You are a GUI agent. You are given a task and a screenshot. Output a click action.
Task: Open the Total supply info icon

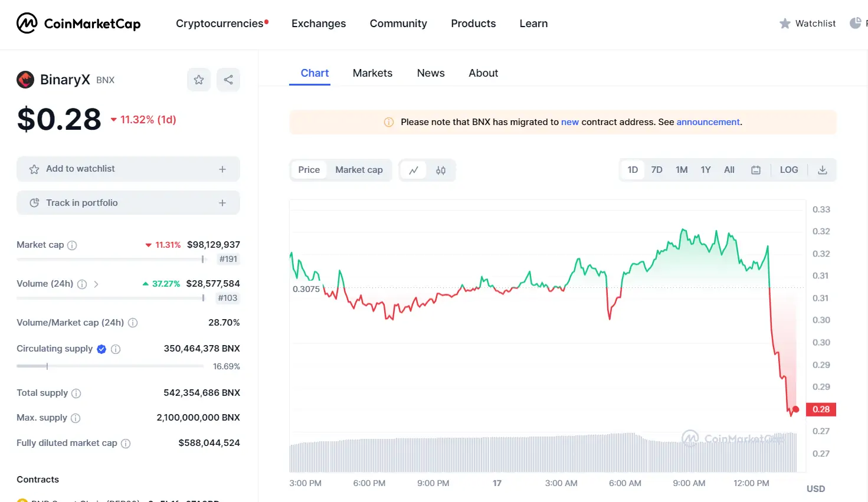[76, 393]
